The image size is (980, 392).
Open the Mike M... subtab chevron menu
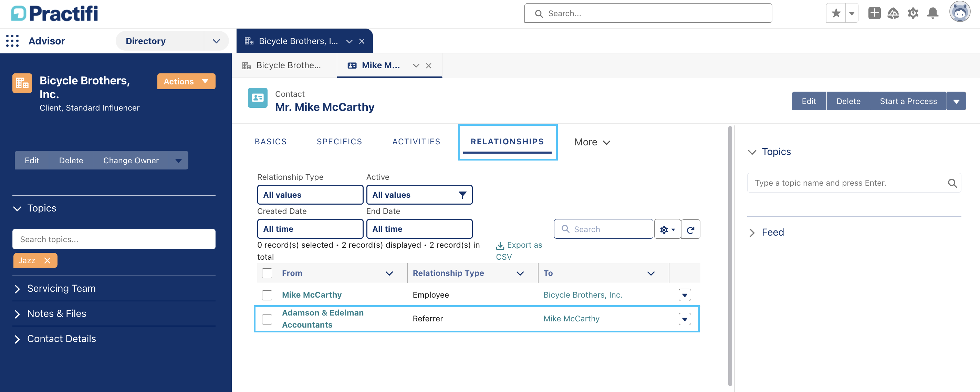click(416, 65)
